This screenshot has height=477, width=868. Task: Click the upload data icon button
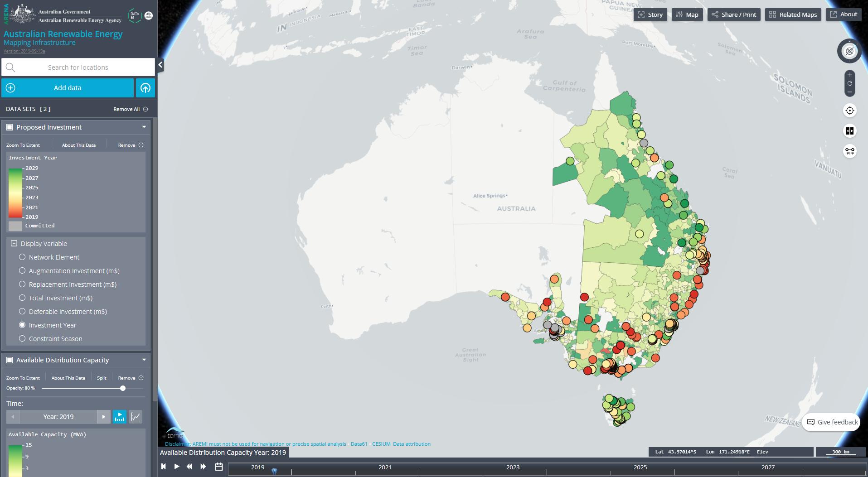pos(145,88)
